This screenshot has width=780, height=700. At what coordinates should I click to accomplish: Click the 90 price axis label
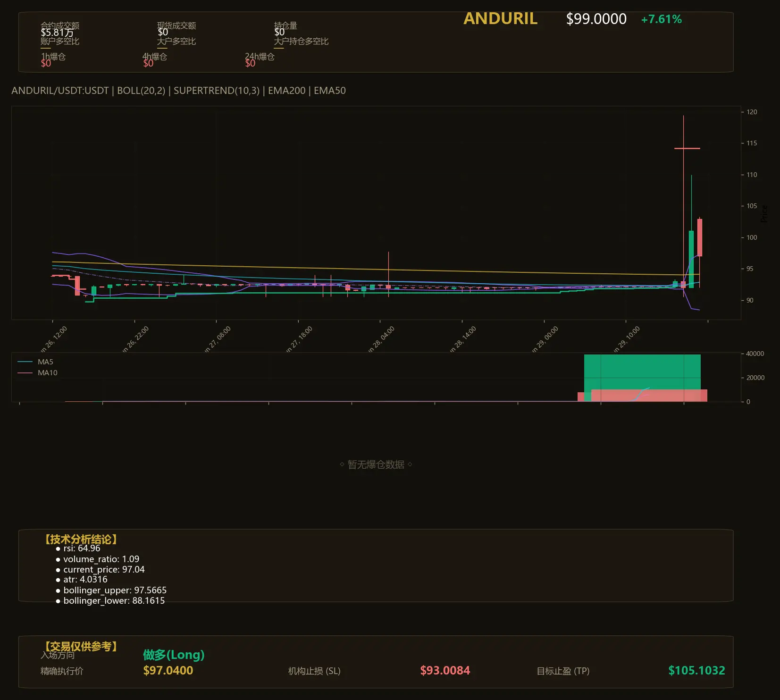click(750, 300)
